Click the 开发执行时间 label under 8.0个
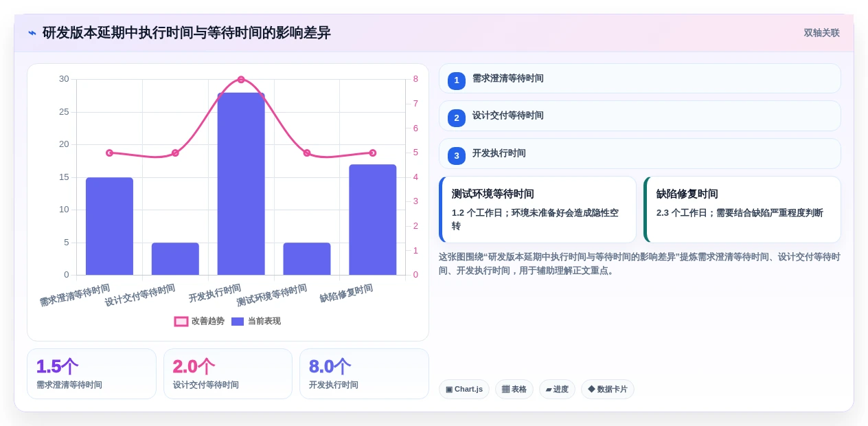The image size is (868, 426). click(334, 385)
